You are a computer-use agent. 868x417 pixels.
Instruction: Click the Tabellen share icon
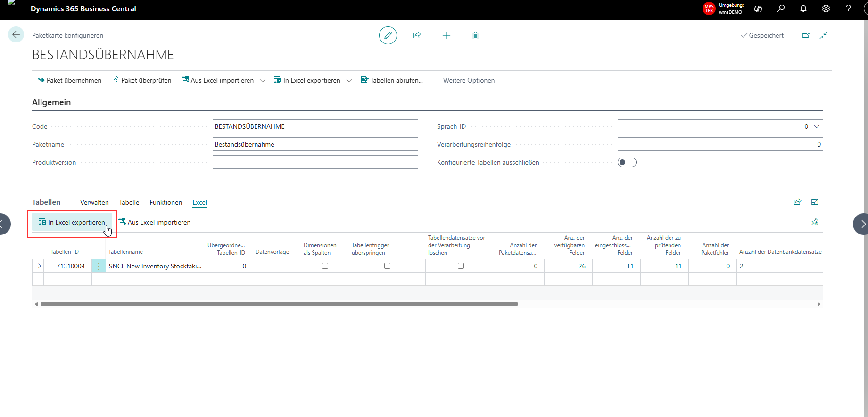(x=797, y=202)
